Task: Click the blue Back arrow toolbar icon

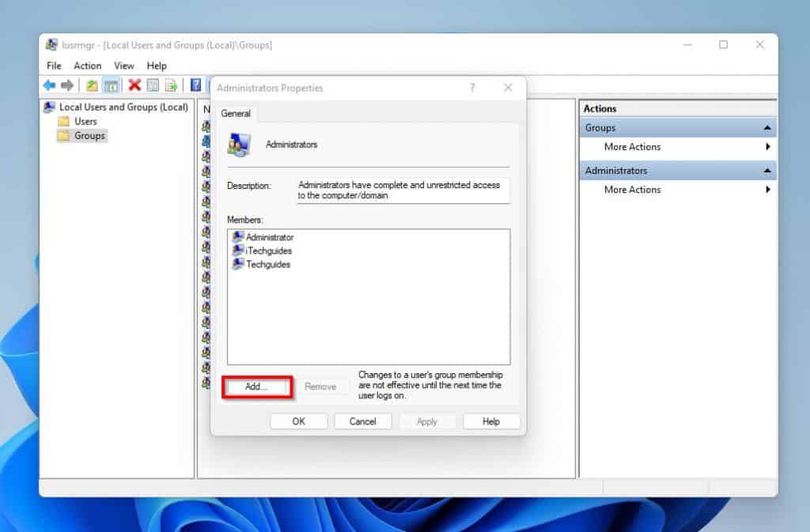Action: [49, 85]
